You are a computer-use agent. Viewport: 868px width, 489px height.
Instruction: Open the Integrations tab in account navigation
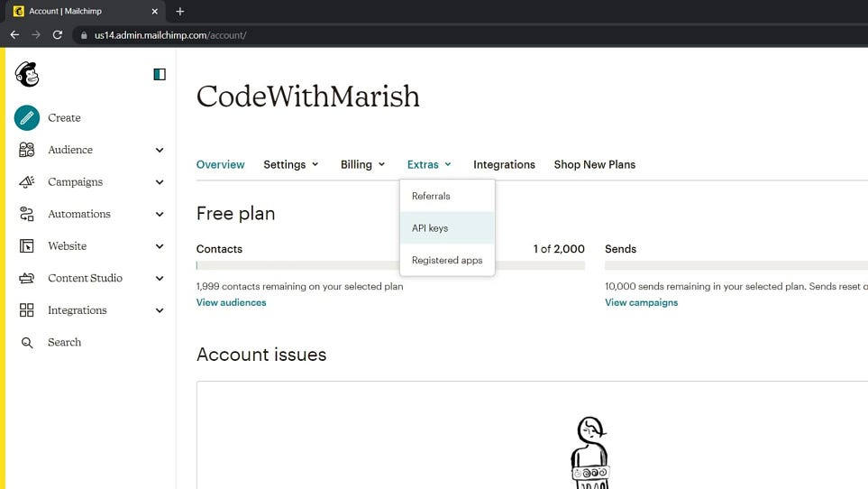tap(504, 164)
